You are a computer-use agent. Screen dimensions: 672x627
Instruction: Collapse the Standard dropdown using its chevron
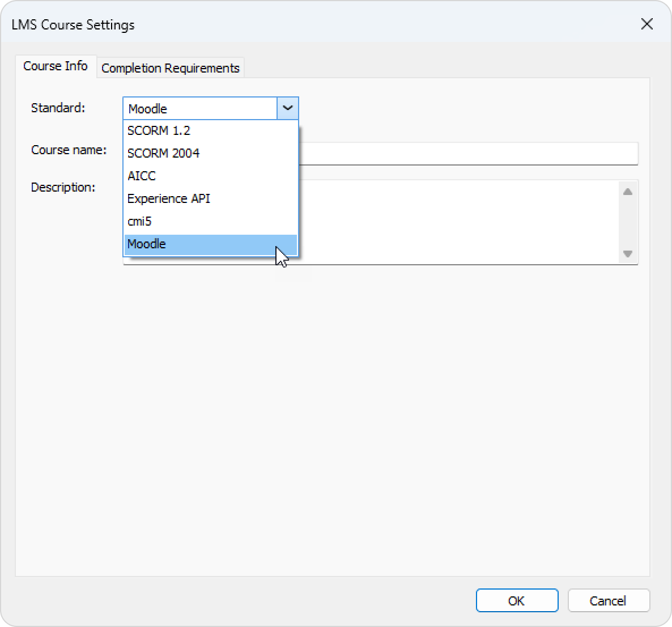pyautogui.click(x=288, y=108)
